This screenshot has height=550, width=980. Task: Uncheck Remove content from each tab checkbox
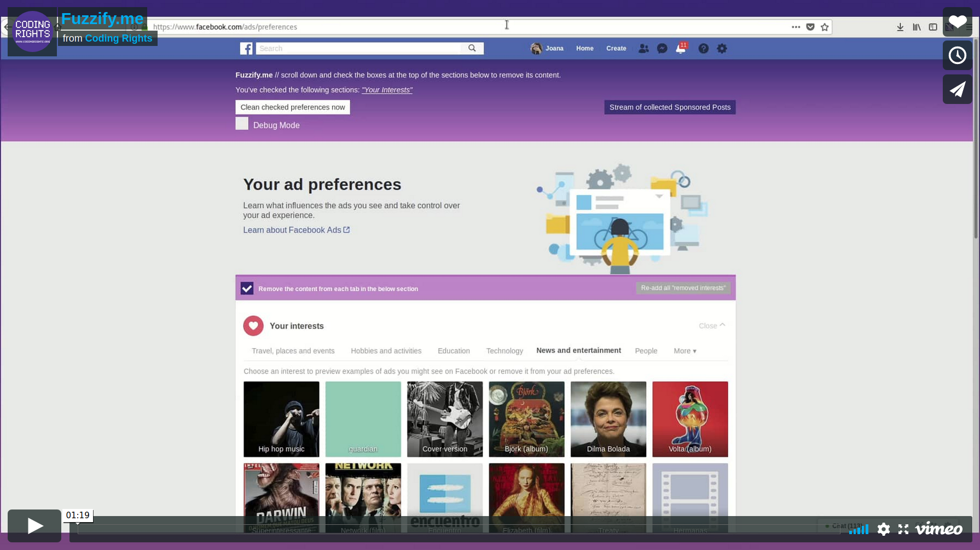pos(247,288)
